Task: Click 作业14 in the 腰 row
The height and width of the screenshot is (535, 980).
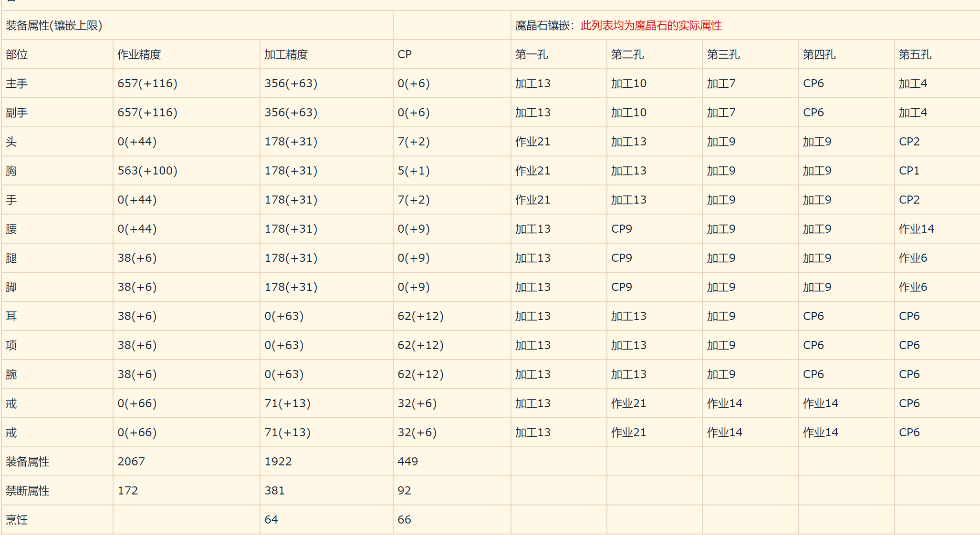Action: click(917, 229)
